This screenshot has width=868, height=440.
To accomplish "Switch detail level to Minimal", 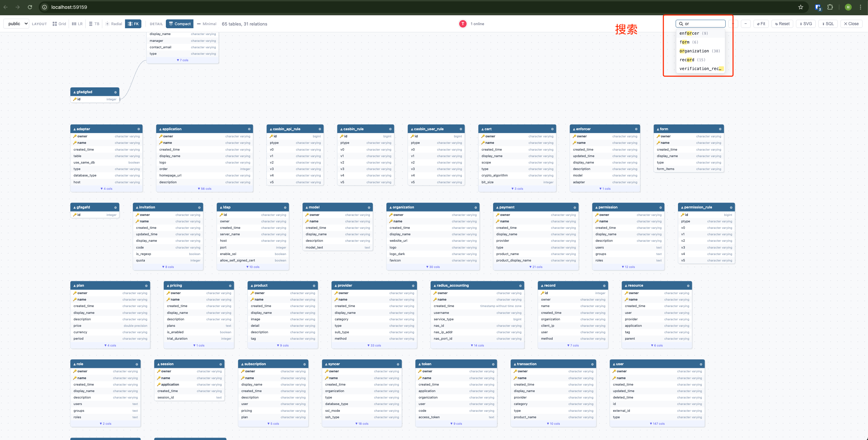I will point(207,24).
